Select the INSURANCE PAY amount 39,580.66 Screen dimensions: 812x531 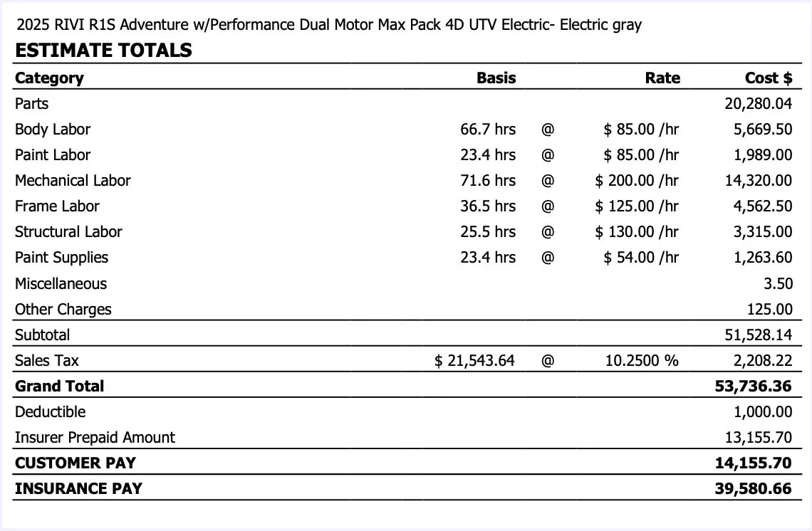(x=753, y=488)
